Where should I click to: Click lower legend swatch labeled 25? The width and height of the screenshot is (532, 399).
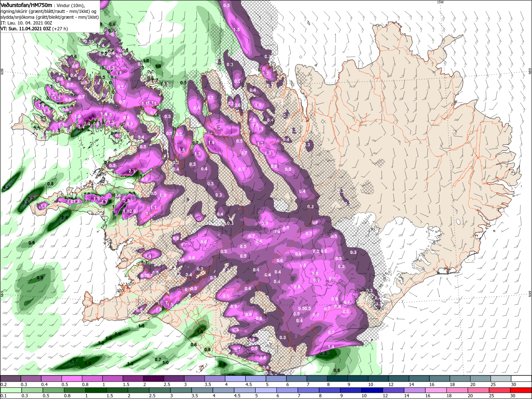[x=500, y=390]
